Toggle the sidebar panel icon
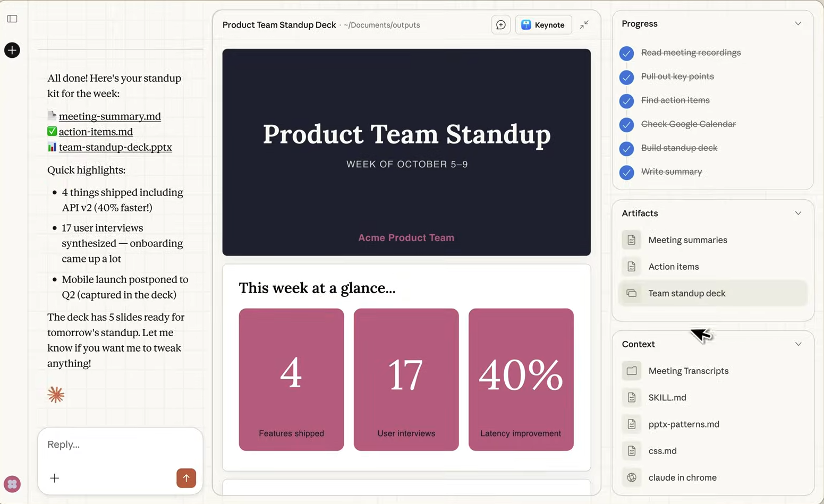This screenshot has height=504, width=824. (x=12, y=19)
